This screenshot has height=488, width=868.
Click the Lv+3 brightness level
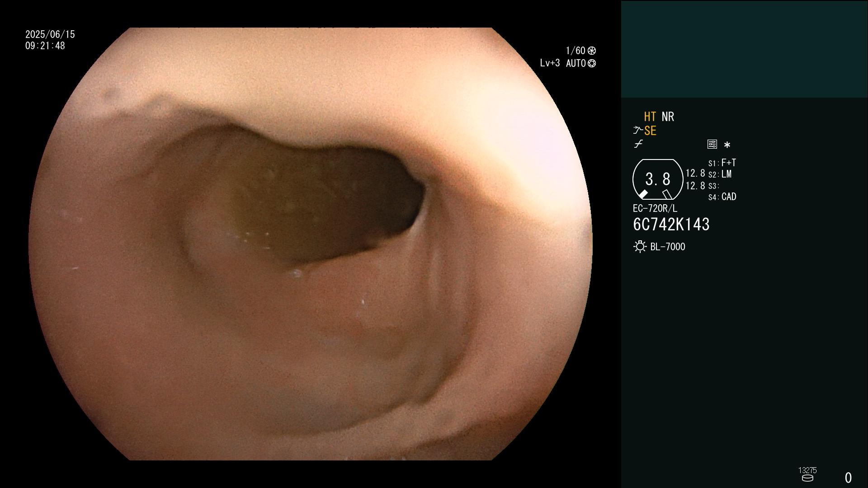tap(550, 63)
